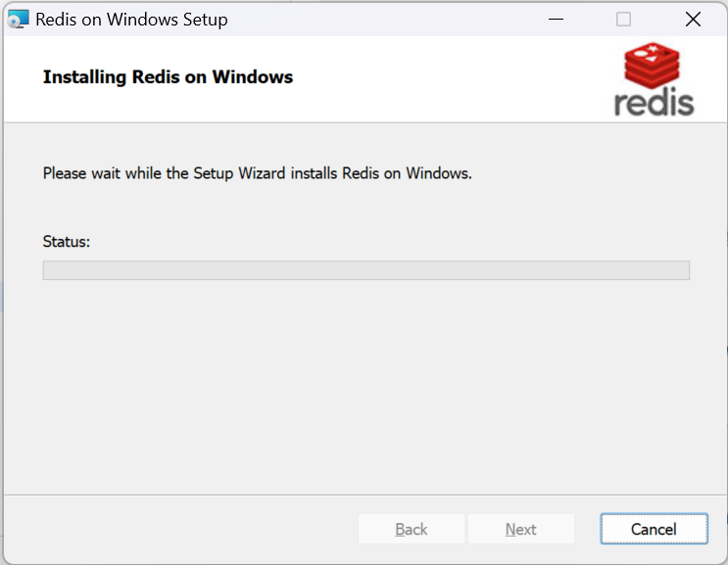This screenshot has height=565, width=728.
Task: Click the installer icon in title bar
Action: [18, 20]
